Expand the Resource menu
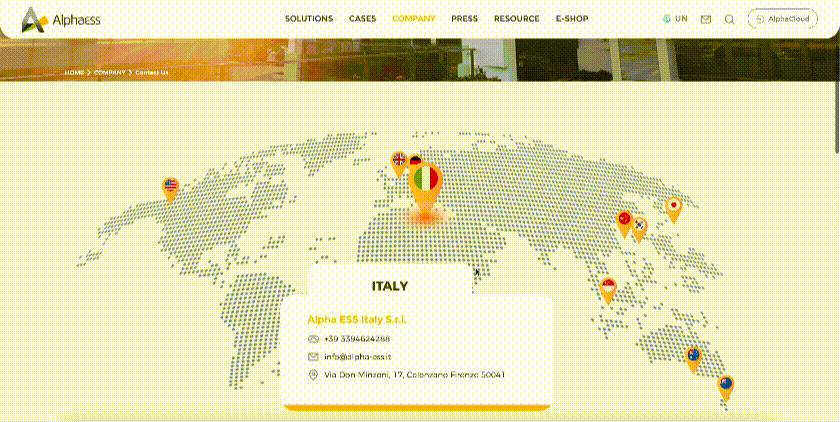840x422 pixels. (516, 19)
